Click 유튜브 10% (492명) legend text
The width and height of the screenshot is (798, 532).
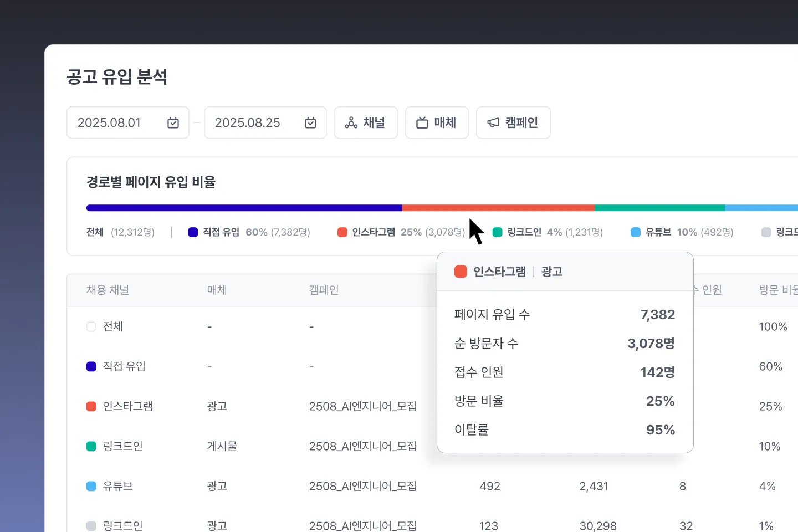point(689,232)
